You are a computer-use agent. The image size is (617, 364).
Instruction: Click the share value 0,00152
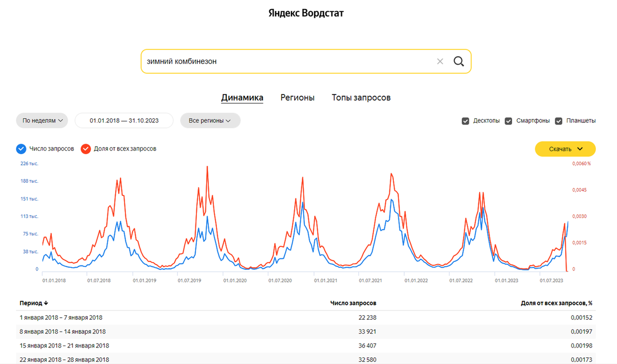coord(582,318)
